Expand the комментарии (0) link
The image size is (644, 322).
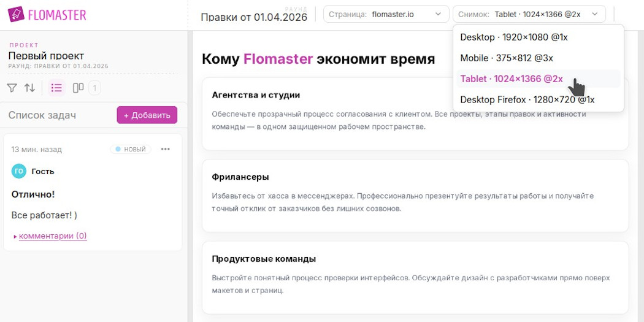click(53, 236)
